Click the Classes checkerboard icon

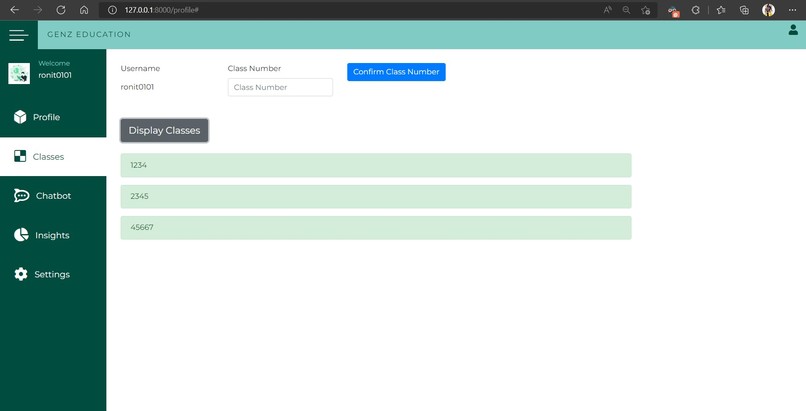[20, 156]
